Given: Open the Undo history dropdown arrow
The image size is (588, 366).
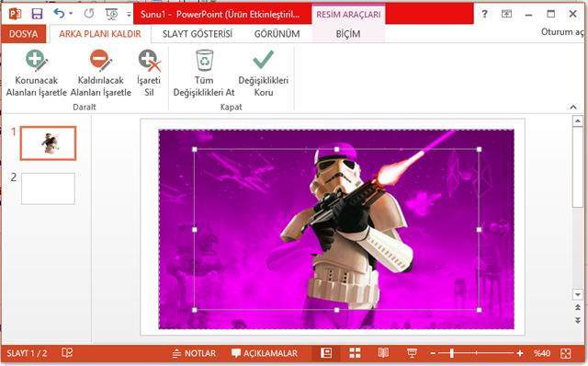Looking at the screenshot, I should 71,14.
